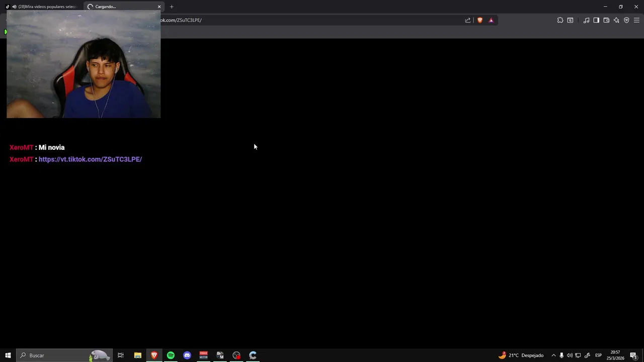644x362 pixels.
Task: Toggle the browser sidebar panel icon
Action: pos(596,20)
